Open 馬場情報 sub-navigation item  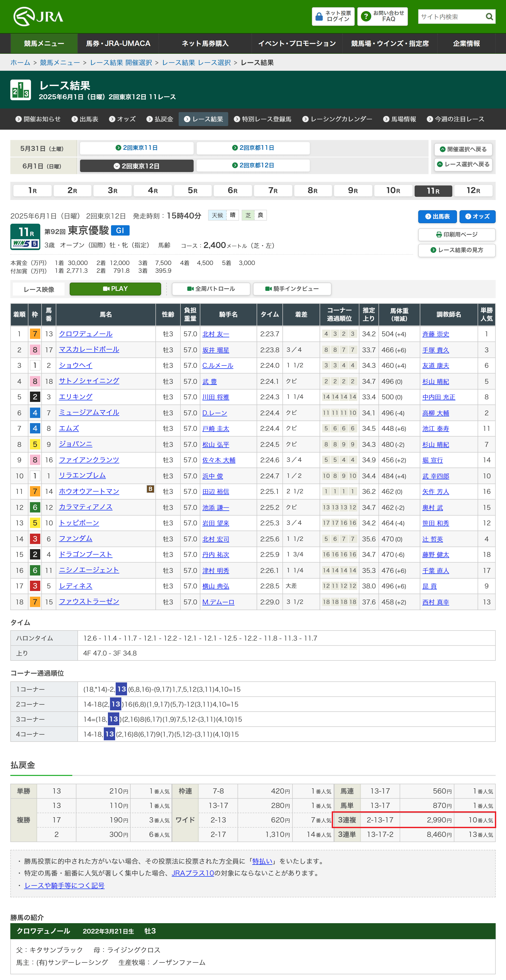click(x=400, y=119)
